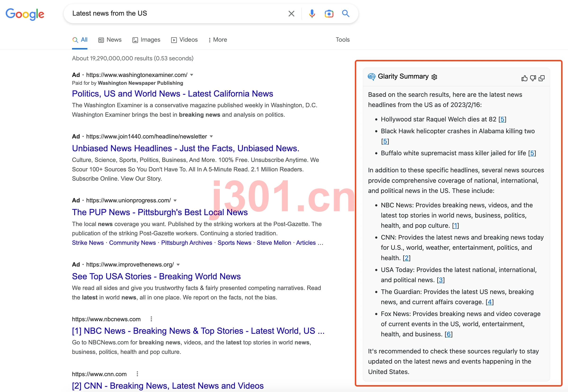Screen dimensions: 568x392
Task: Clear the search box with the X icon
Action: [291, 13]
